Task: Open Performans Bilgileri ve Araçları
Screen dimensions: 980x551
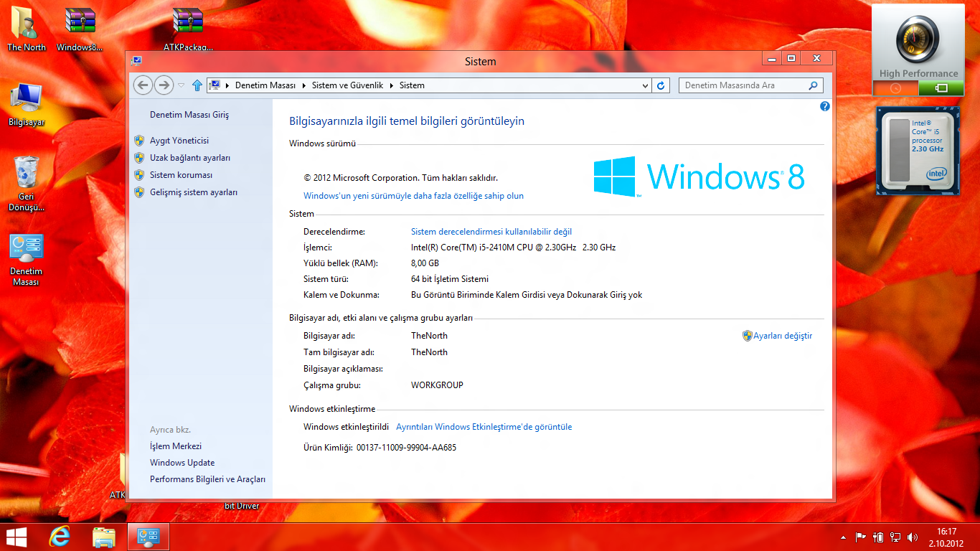Action: pos(208,479)
